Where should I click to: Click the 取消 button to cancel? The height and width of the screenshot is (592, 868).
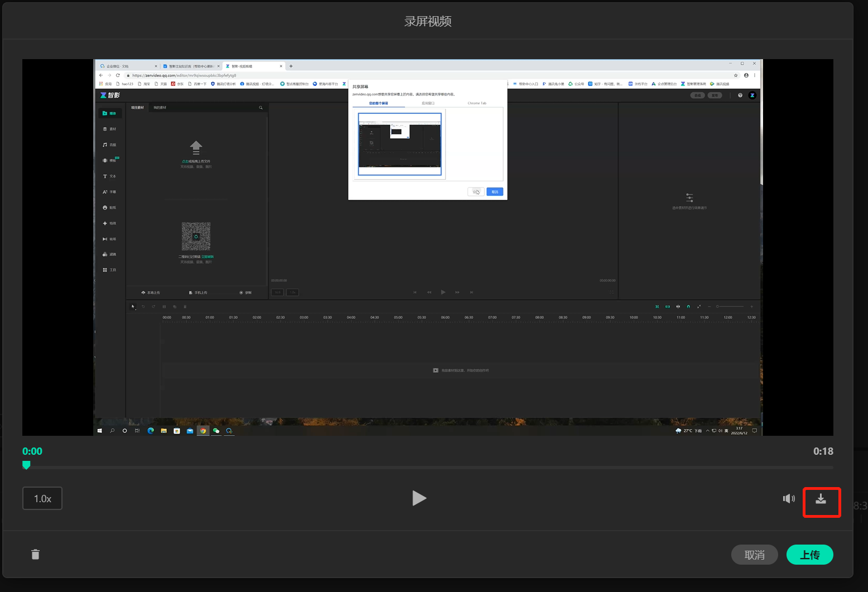(754, 555)
